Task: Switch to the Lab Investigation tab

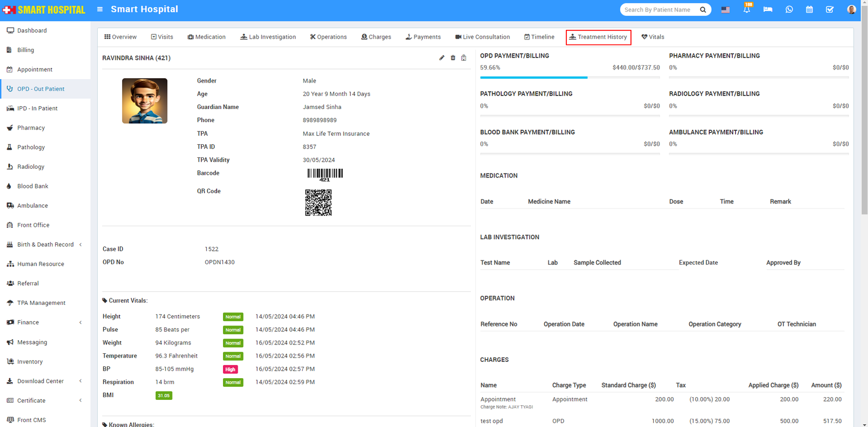Action: [268, 37]
